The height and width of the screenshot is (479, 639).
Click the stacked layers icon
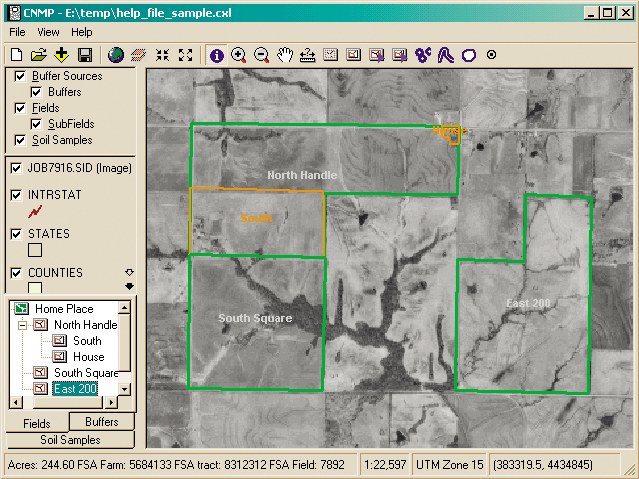(139, 55)
